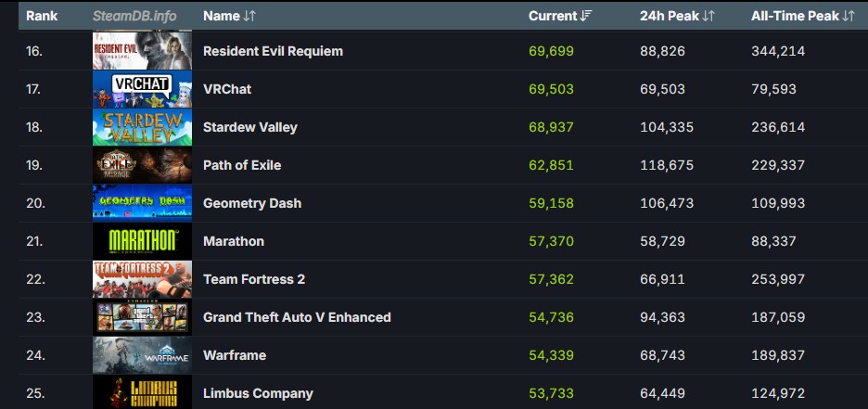
Task: Open Team Fortress 2 thumbnail
Action: (142, 279)
